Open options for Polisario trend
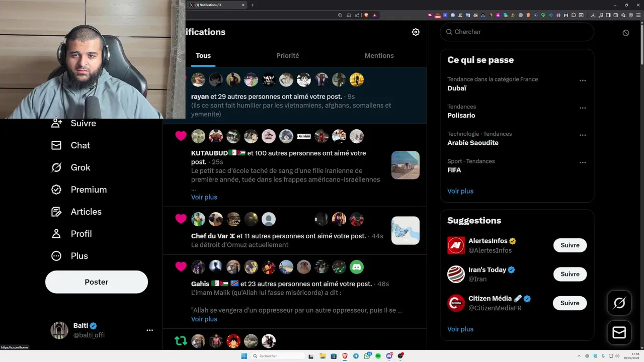This screenshot has height=362, width=644. click(x=583, y=108)
